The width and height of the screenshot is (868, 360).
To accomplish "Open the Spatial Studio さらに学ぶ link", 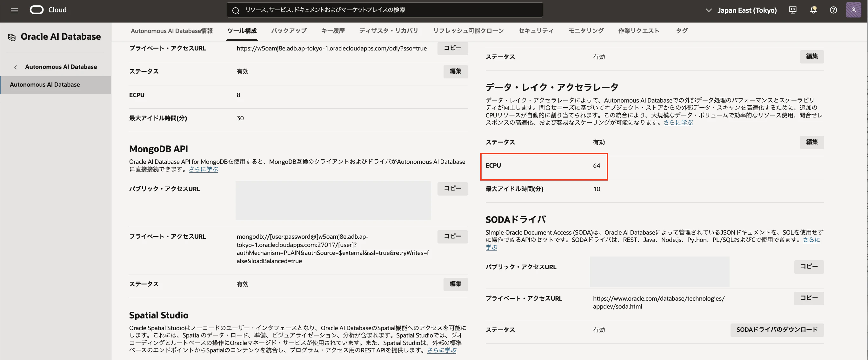I will tap(442, 350).
